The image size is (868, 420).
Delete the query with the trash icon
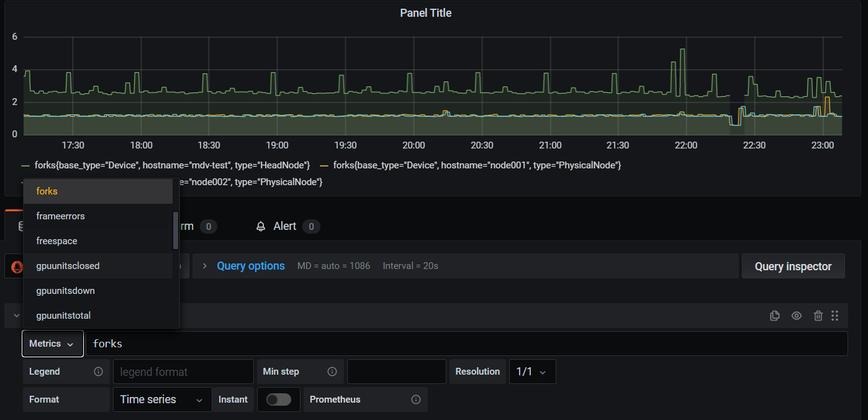pyautogui.click(x=818, y=316)
